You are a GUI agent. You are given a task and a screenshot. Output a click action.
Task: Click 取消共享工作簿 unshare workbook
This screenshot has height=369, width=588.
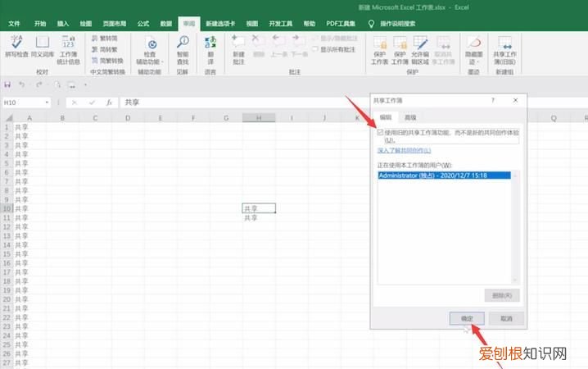[x=443, y=50]
